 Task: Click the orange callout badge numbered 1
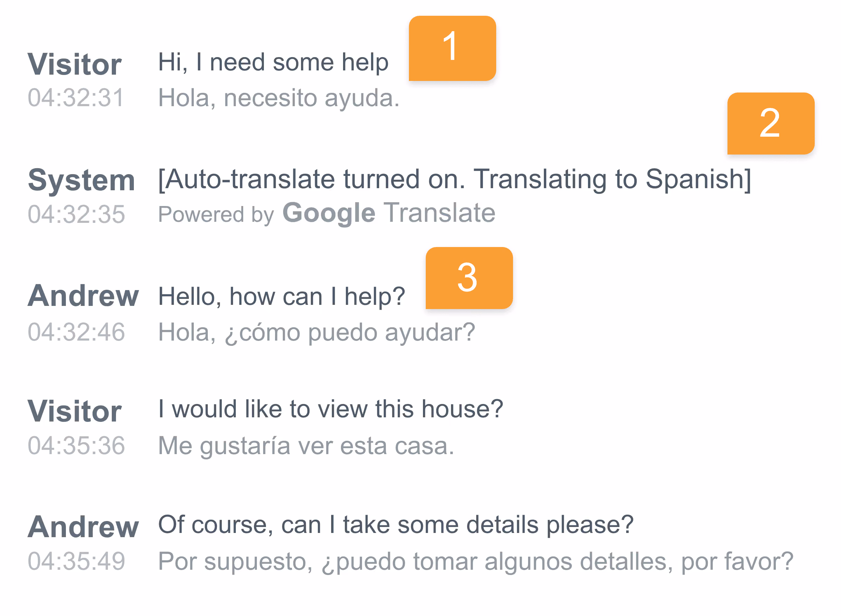tap(452, 48)
